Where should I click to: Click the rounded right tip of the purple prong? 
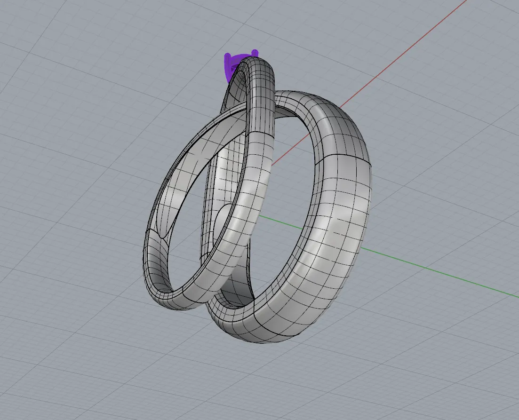[255, 52]
